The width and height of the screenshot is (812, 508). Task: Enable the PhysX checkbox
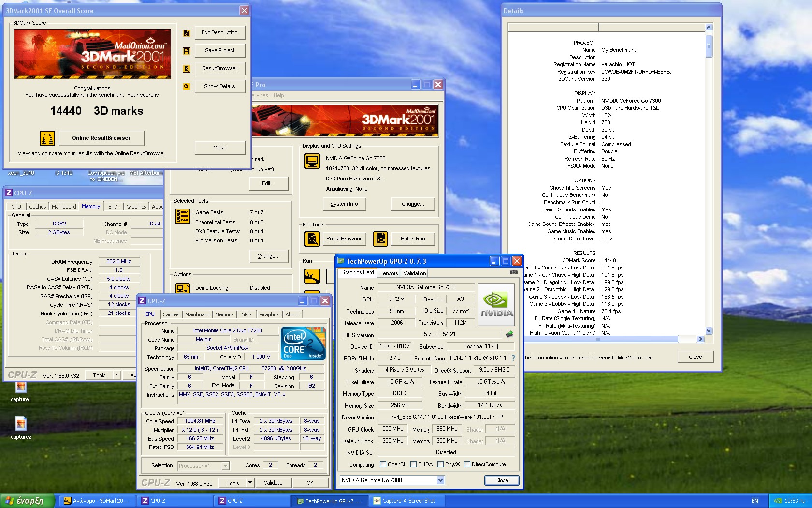point(441,464)
